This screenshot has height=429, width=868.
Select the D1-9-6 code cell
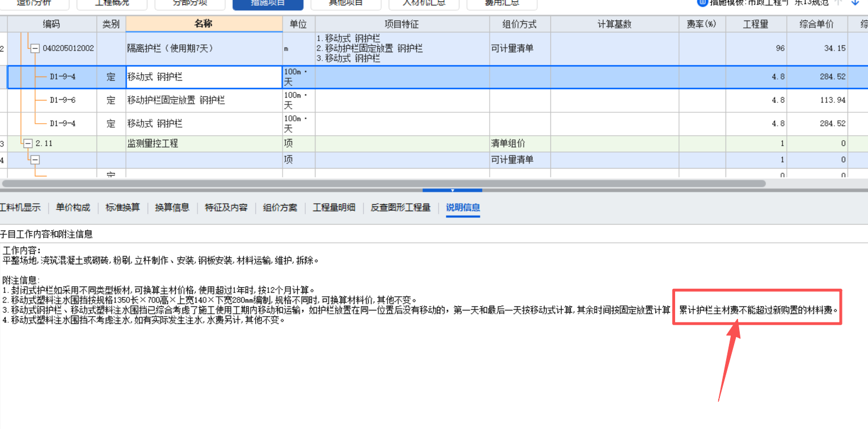(x=62, y=100)
